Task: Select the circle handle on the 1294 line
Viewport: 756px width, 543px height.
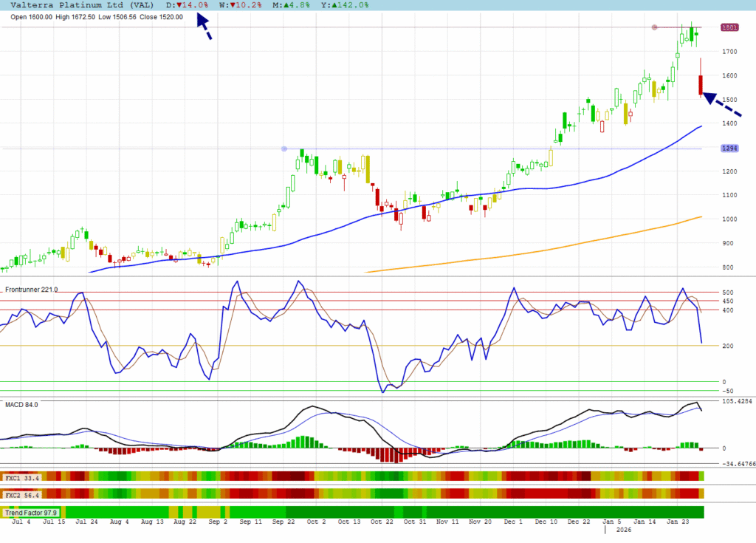Action: (x=284, y=148)
